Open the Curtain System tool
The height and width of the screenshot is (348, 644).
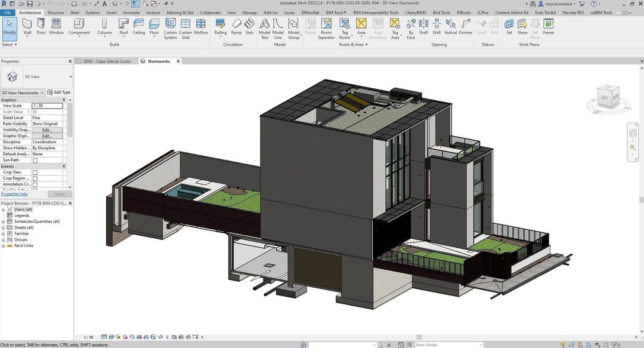[x=170, y=29]
